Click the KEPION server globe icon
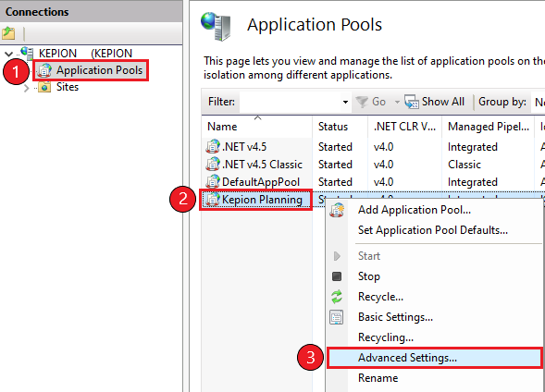 tap(27, 53)
